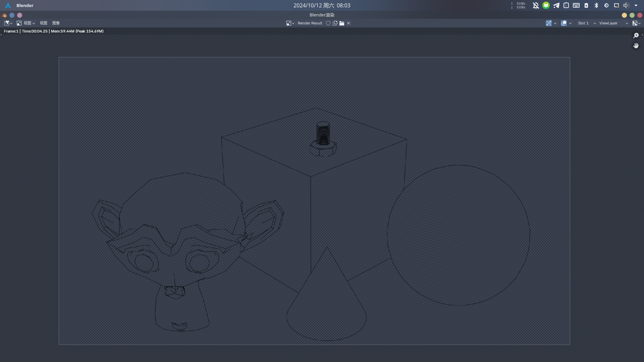Click the Arch Linux launcher icon

click(8, 5)
